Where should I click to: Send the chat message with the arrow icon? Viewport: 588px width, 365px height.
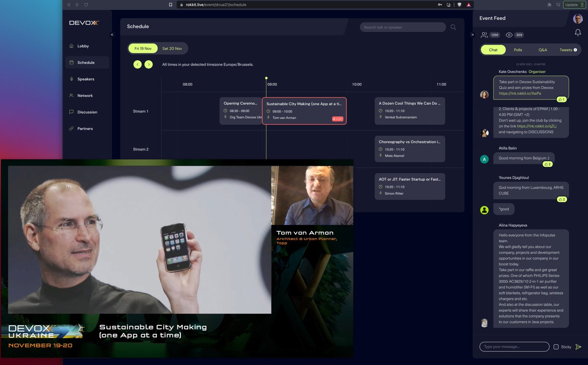pyautogui.click(x=578, y=346)
